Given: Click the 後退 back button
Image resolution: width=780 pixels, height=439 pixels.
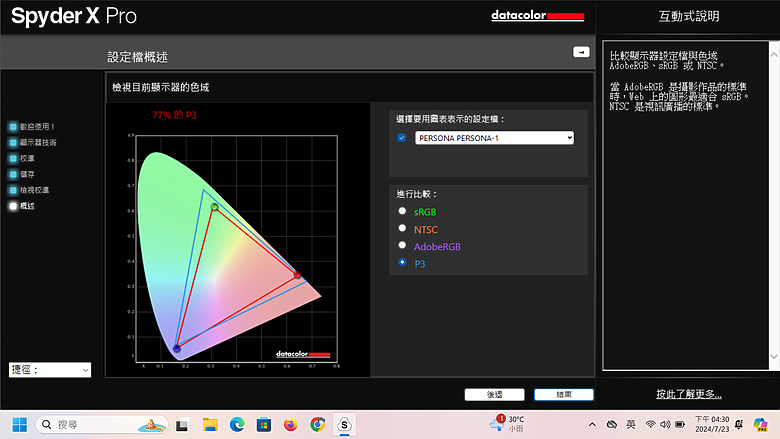Looking at the screenshot, I should point(494,394).
